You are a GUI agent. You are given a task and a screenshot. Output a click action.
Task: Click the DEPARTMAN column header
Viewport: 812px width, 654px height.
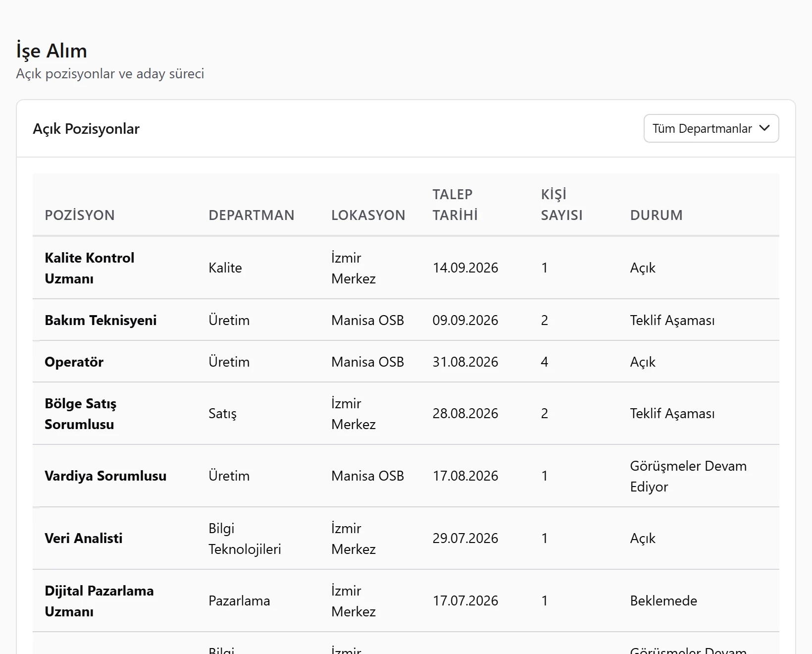252,215
